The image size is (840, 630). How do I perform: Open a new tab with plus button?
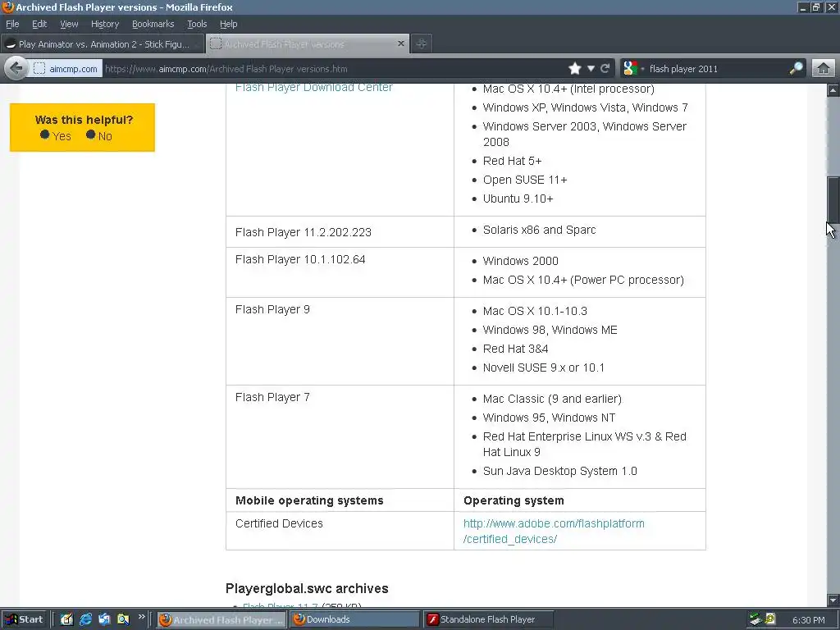click(x=422, y=44)
